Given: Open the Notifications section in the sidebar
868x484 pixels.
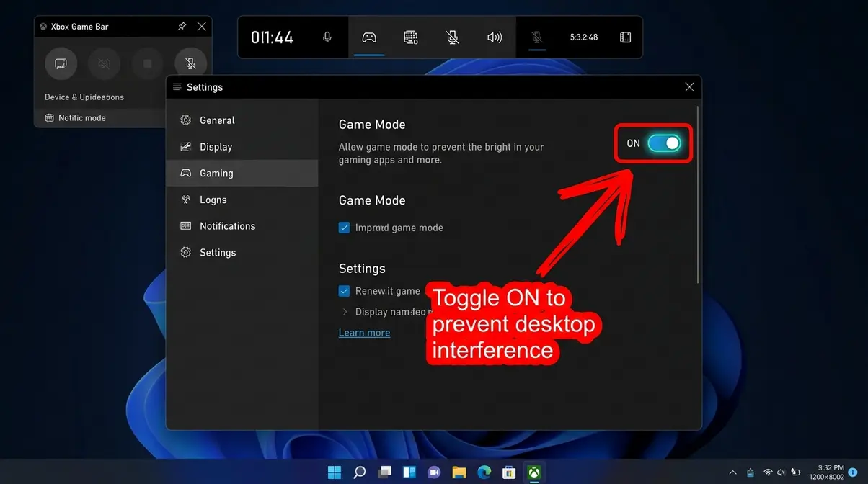Looking at the screenshot, I should (242, 226).
